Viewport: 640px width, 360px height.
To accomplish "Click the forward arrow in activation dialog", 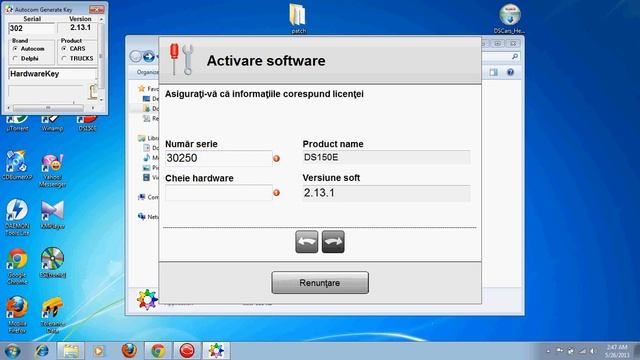I will pos(333,242).
